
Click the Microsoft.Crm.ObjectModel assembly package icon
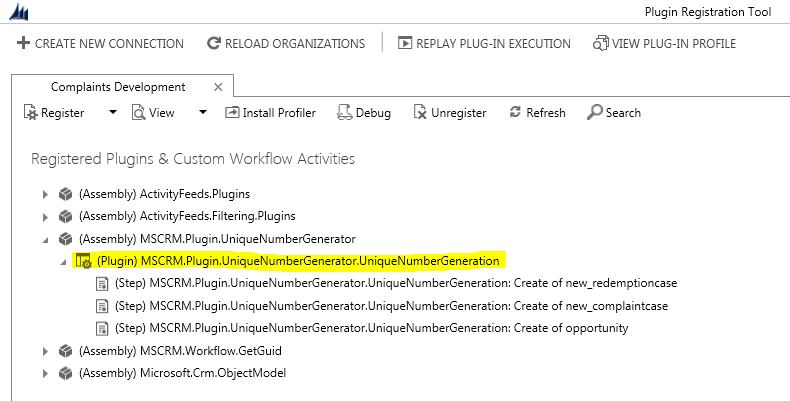tap(65, 373)
